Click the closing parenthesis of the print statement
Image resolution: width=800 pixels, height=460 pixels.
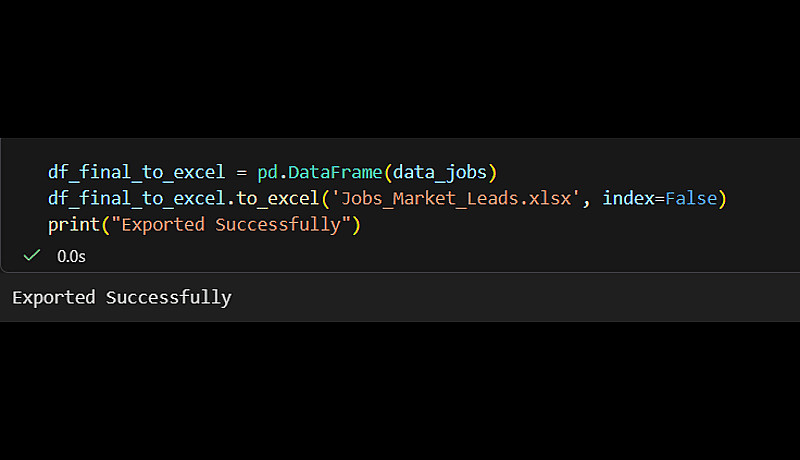(x=354, y=225)
